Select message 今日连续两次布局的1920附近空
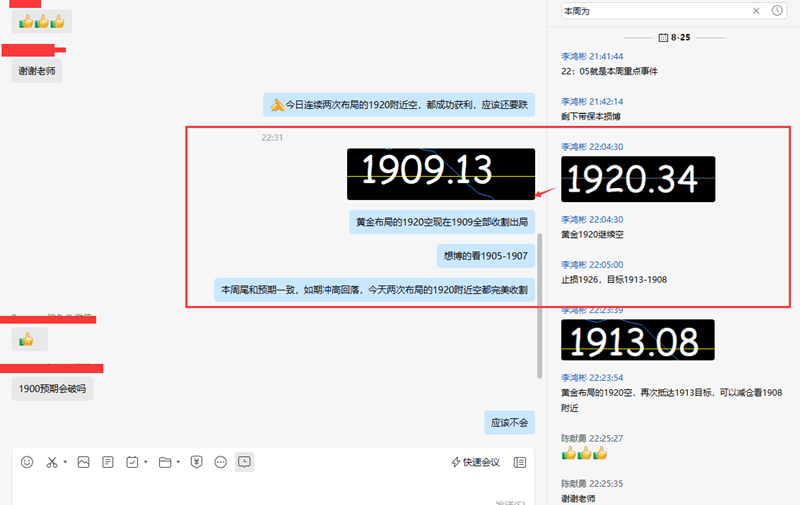This screenshot has height=505, width=800. click(399, 105)
